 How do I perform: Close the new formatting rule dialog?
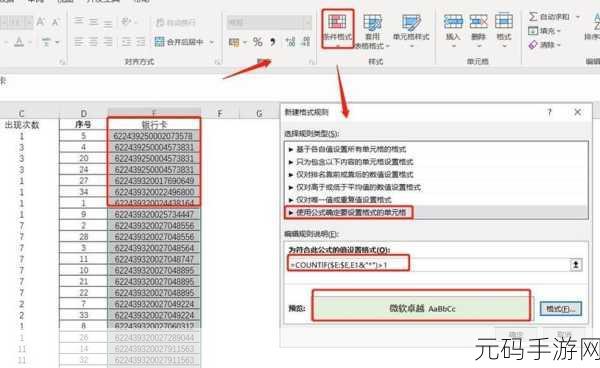click(577, 112)
